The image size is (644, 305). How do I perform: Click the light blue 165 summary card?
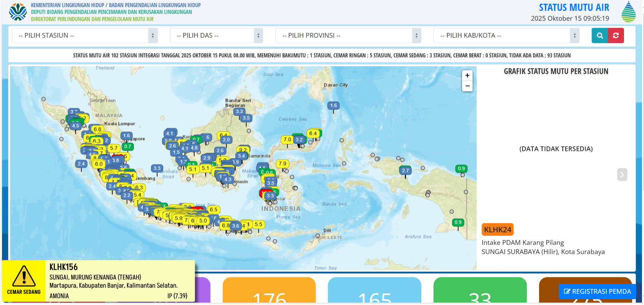pos(374,291)
